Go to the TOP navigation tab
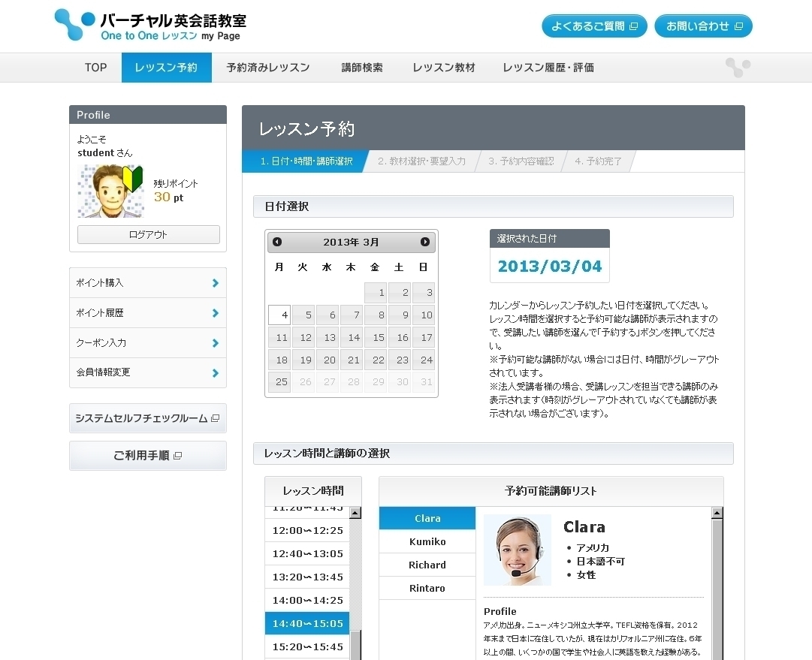The image size is (812, 660). tap(96, 68)
